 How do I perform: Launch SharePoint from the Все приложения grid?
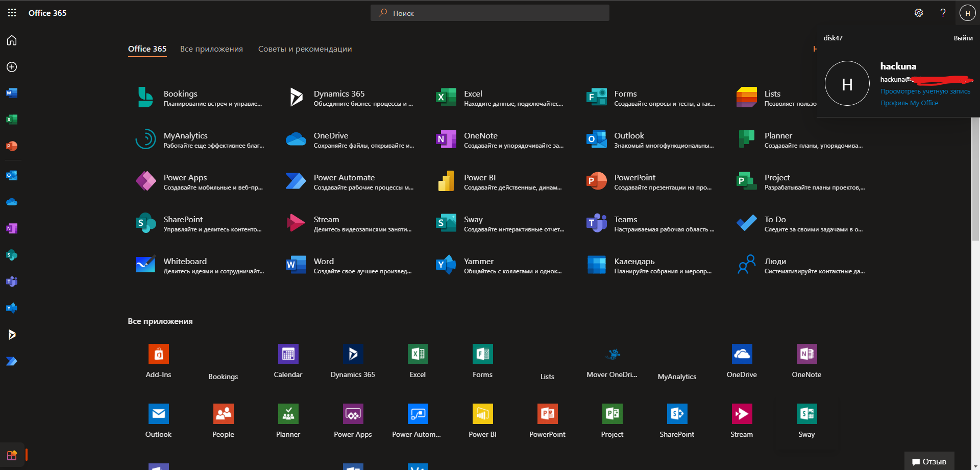[x=677, y=421]
